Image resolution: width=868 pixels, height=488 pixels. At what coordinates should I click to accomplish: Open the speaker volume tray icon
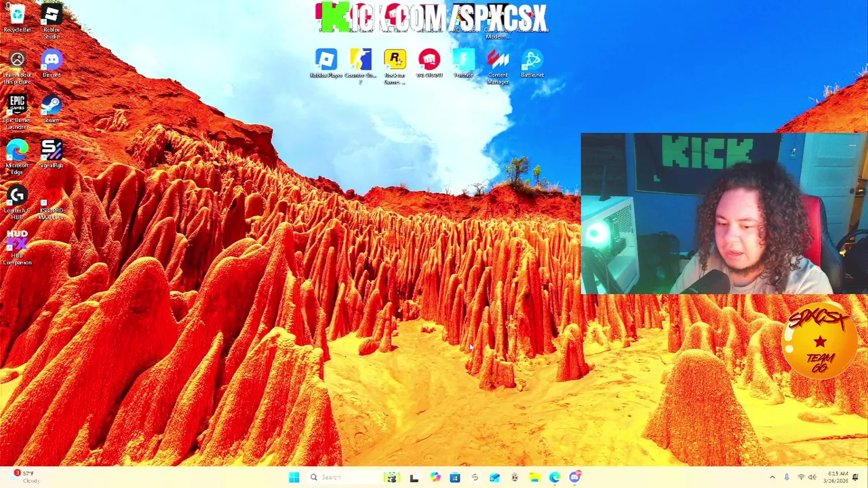point(812,478)
